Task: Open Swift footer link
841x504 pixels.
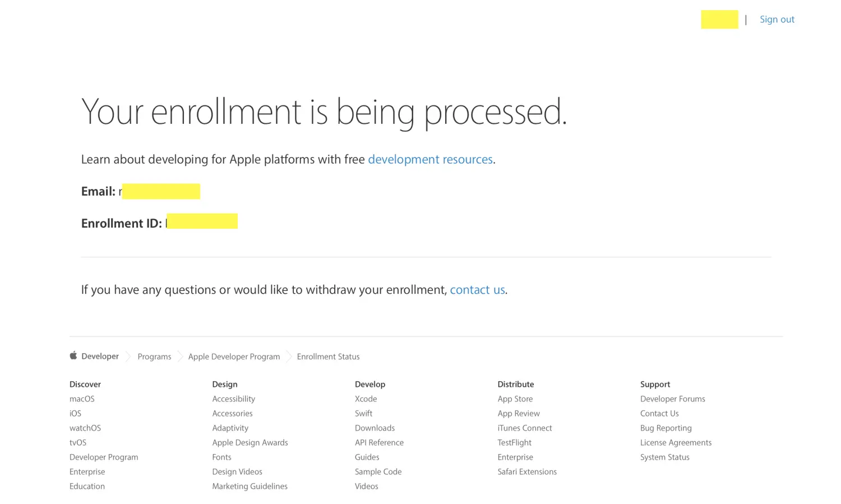Action: [363, 413]
